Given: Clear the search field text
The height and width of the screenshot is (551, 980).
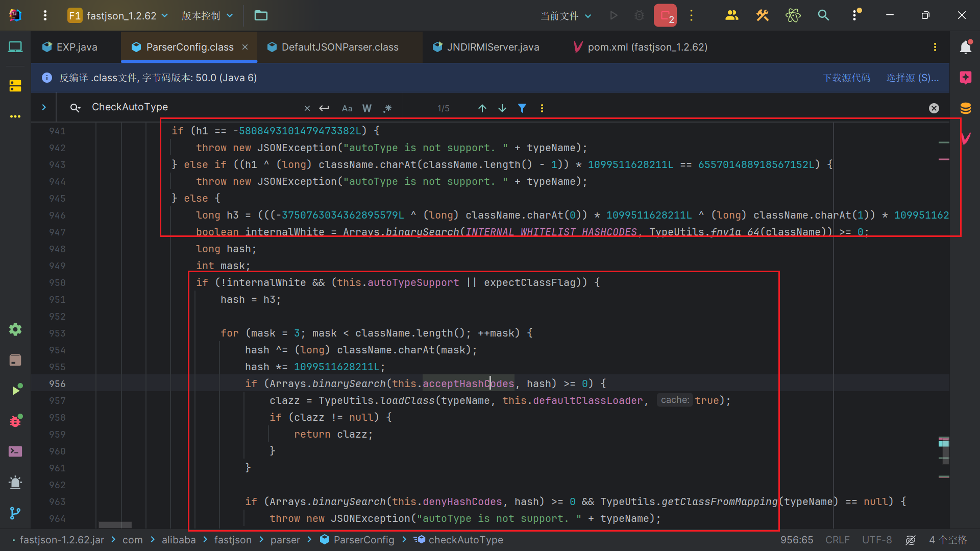Looking at the screenshot, I should (307, 108).
